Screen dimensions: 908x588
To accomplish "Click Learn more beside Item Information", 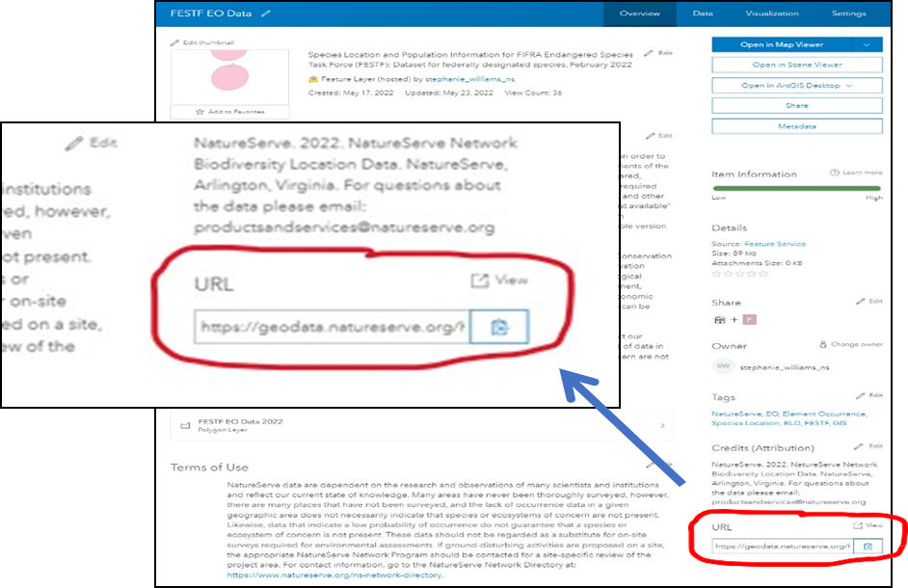I will tap(857, 173).
